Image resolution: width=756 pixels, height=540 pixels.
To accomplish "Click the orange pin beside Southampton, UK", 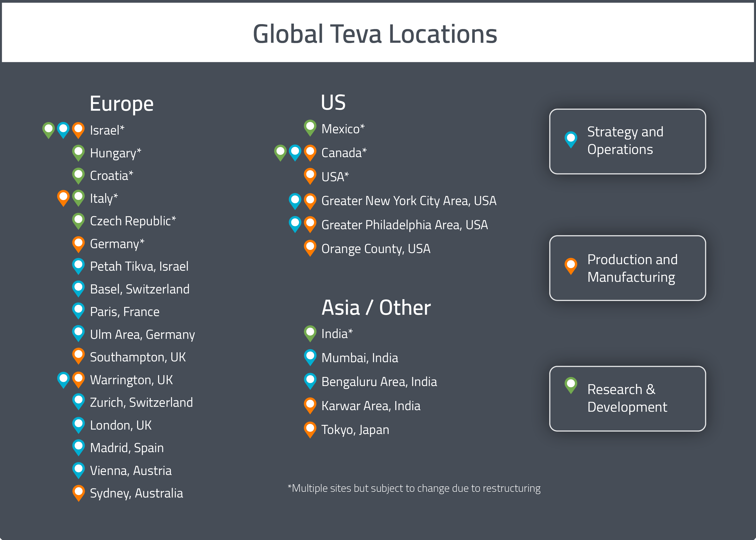I will click(79, 357).
